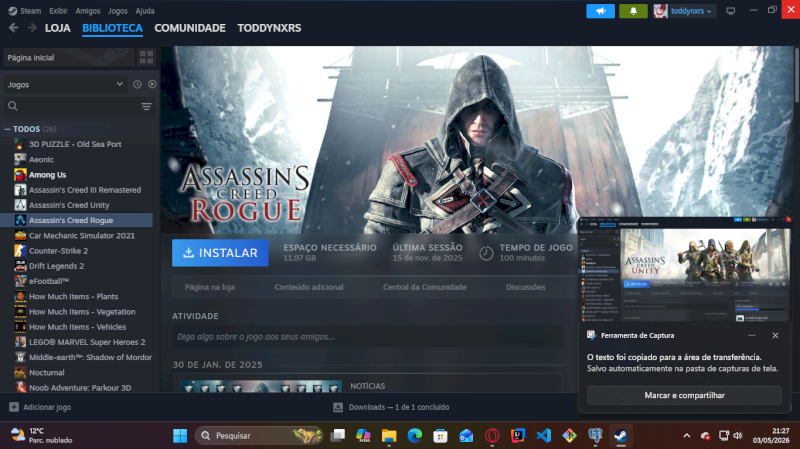Open File Explorer from the taskbar
Image resolution: width=800 pixels, height=449 pixels.
click(x=389, y=436)
